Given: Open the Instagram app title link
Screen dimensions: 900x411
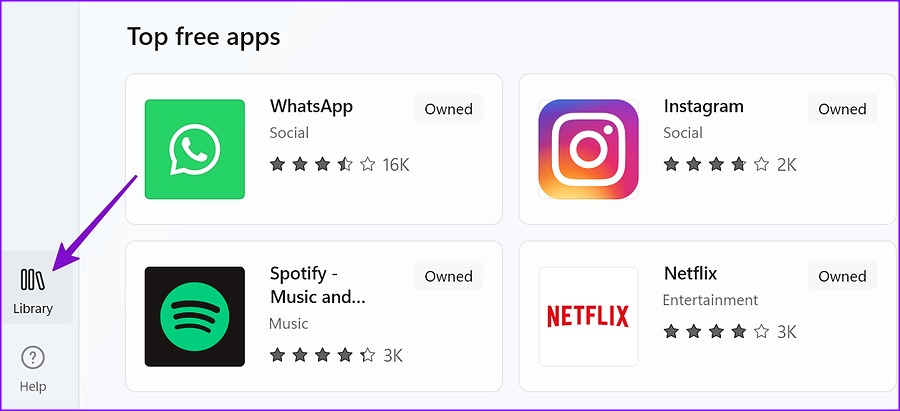Looking at the screenshot, I should pos(703,107).
